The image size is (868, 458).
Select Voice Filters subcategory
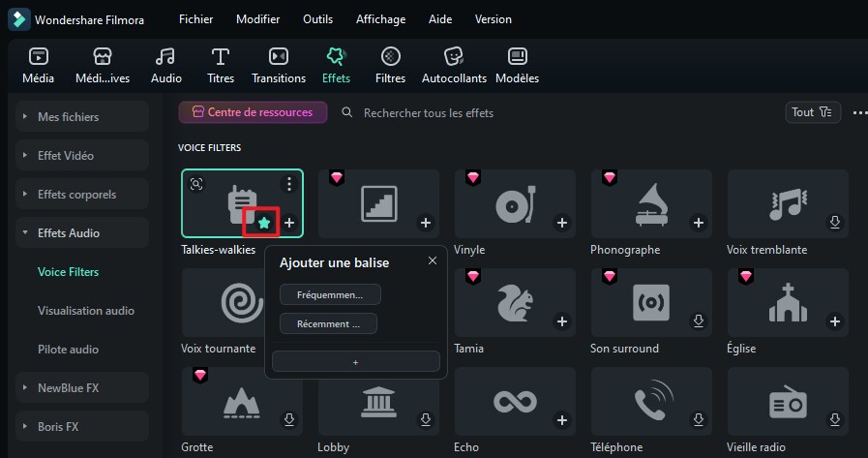(x=68, y=272)
